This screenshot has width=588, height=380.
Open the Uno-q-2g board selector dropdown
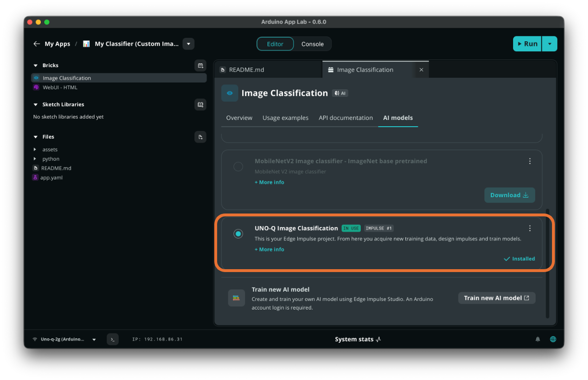[x=94, y=339]
